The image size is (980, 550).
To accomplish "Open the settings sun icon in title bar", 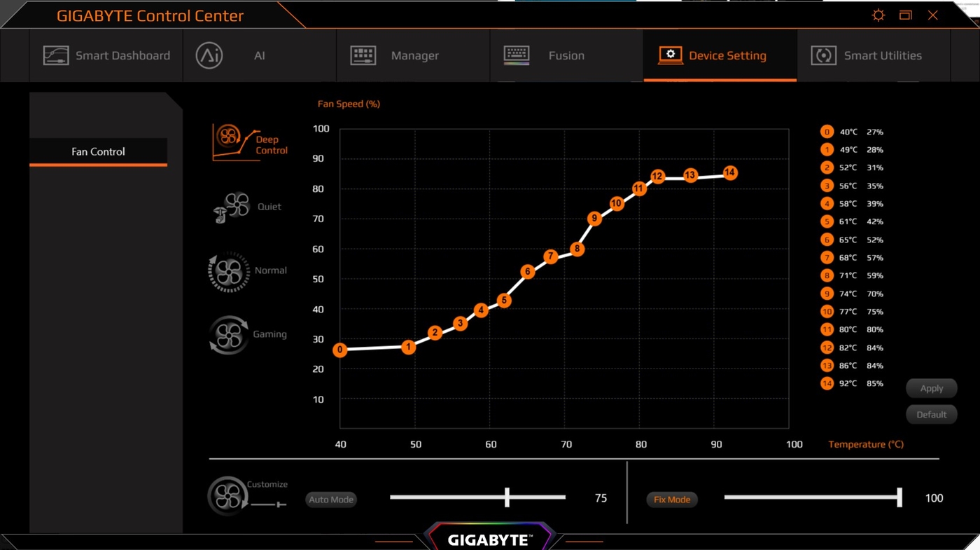I will pos(878,15).
